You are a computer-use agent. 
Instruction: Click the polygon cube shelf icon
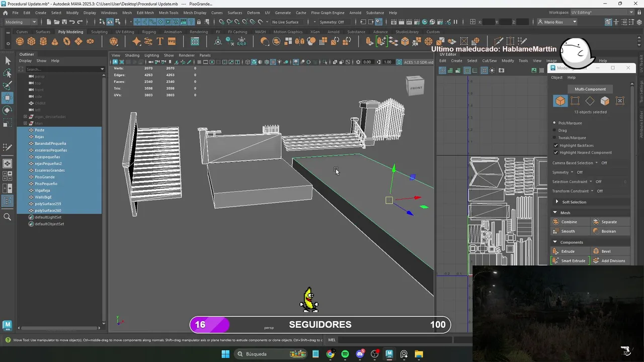(31, 41)
